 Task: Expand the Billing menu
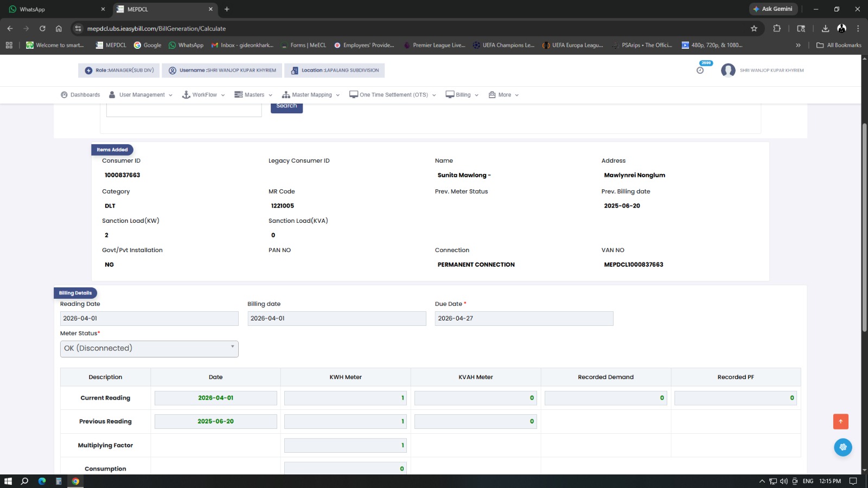[x=462, y=95]
